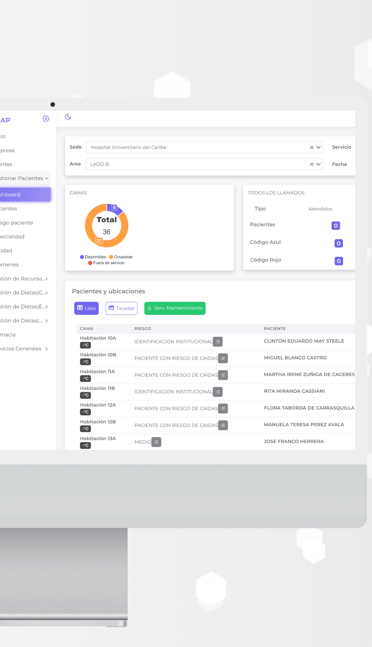
Task: Open risk details icon for Habitación 11B
Action: [x=218, y=392]
